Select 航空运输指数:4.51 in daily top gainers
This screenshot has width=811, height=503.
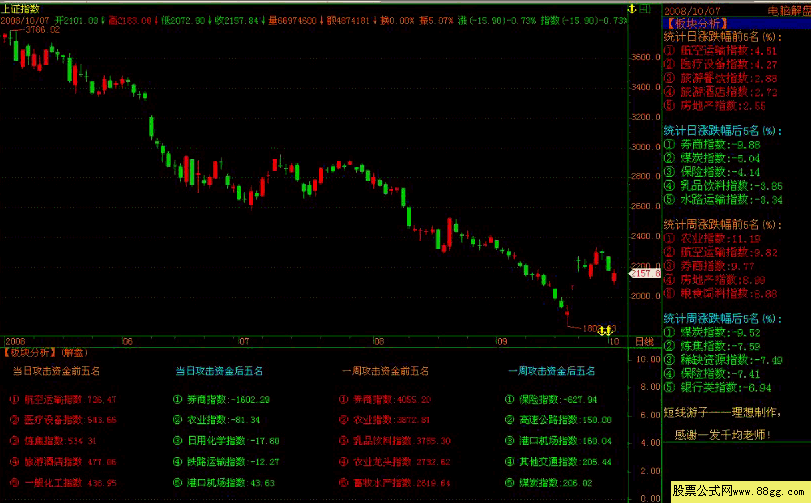(x=720, y=51)
